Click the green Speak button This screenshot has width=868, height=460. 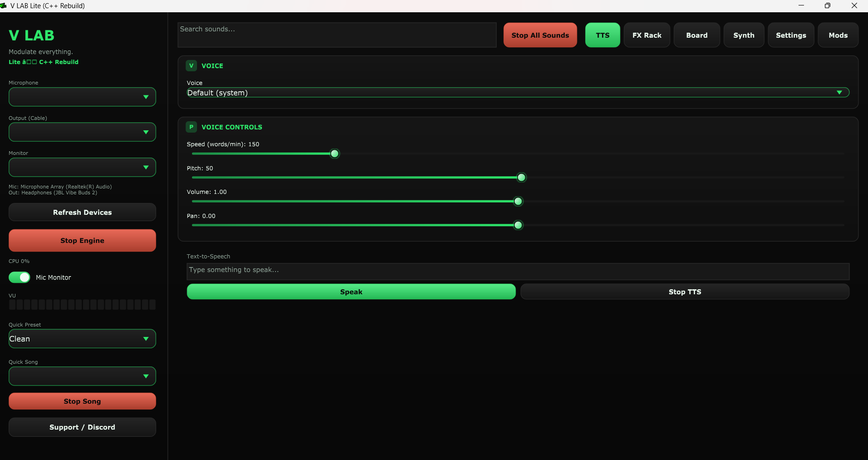351,292
